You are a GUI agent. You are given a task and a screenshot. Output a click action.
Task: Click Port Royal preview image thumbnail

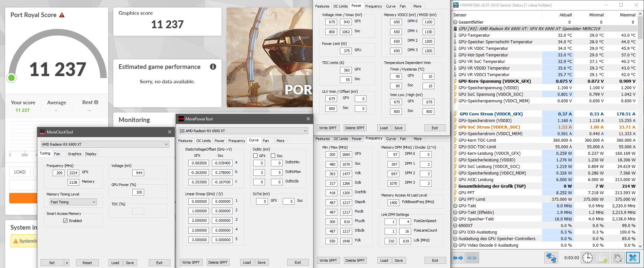(x=270, y=57)
